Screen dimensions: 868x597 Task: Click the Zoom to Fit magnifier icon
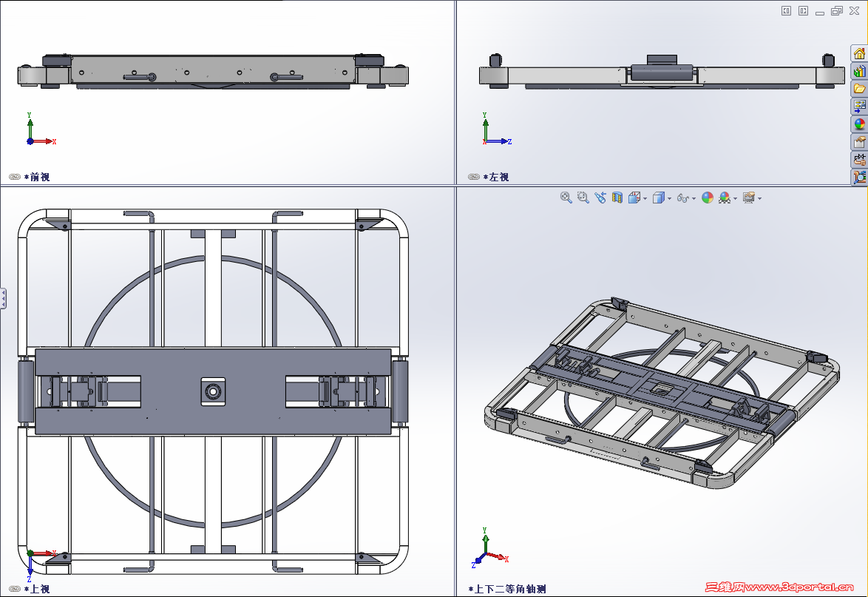coord(566,198)
